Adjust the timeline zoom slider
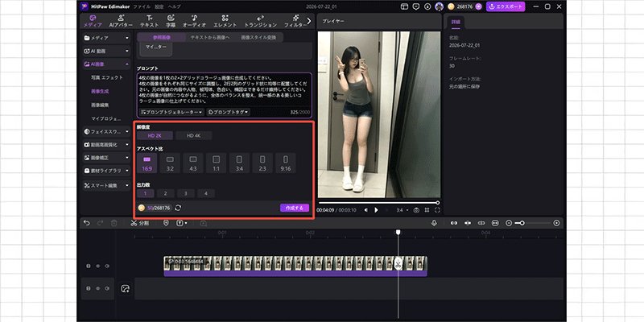Image resolution: width=644 pixels, height=322 pixels. pos(532,223)
